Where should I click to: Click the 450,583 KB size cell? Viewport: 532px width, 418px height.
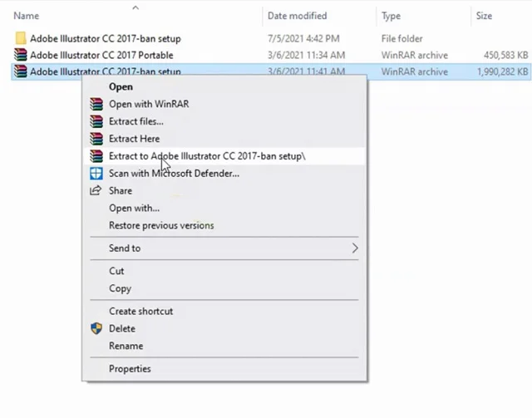506,55
